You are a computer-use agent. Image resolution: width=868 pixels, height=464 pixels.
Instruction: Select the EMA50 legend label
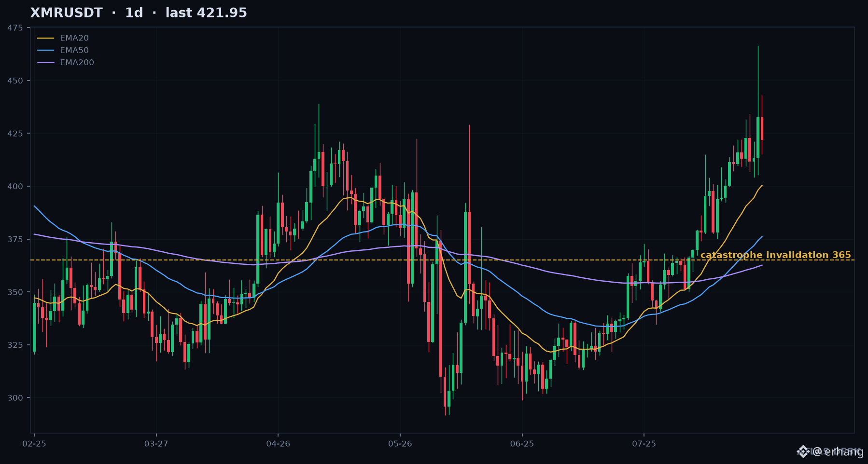(74, 50)
